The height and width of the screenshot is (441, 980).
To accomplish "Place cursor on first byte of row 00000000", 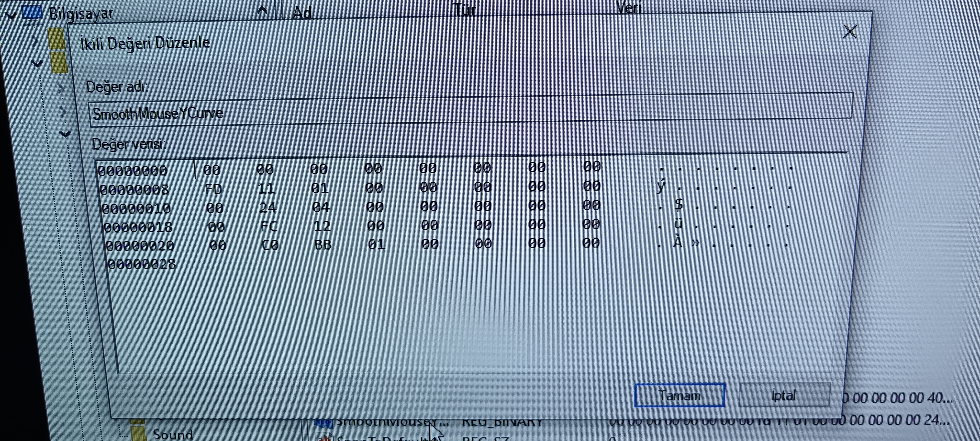I will (211, 170).
